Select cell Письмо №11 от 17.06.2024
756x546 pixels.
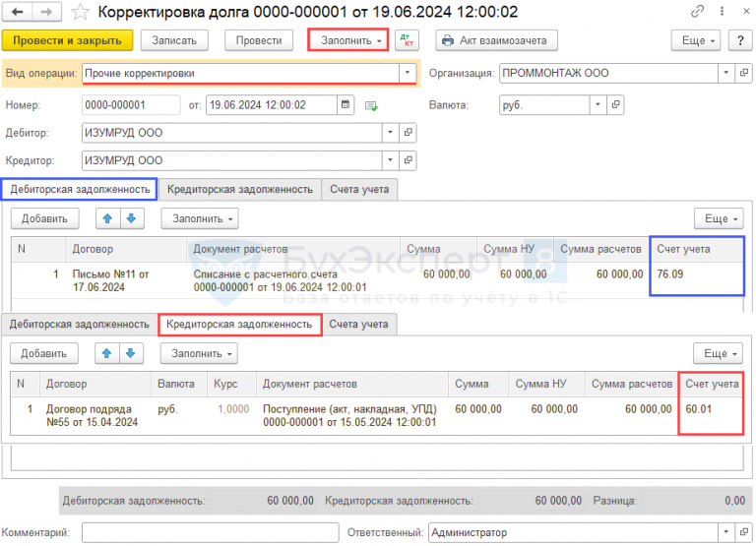pyautogui.click(x=126, y=281)
